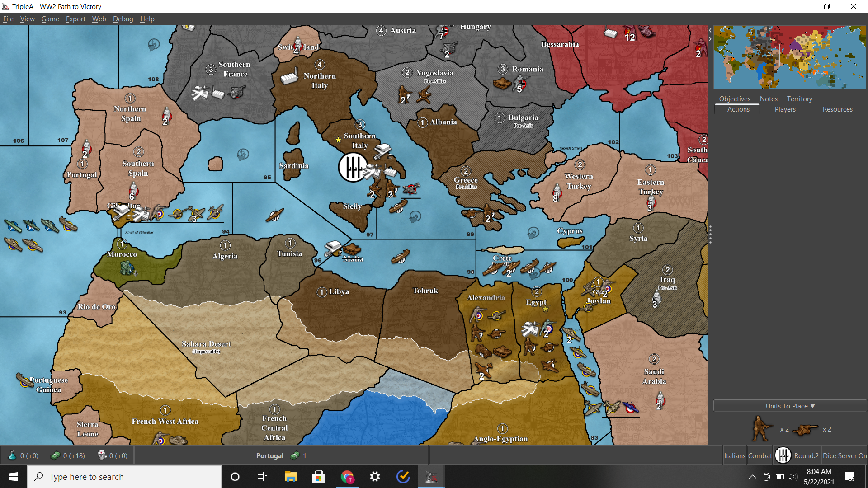
Task: Select the infantry stack in Iraq
Action: [x=656, y=299]
